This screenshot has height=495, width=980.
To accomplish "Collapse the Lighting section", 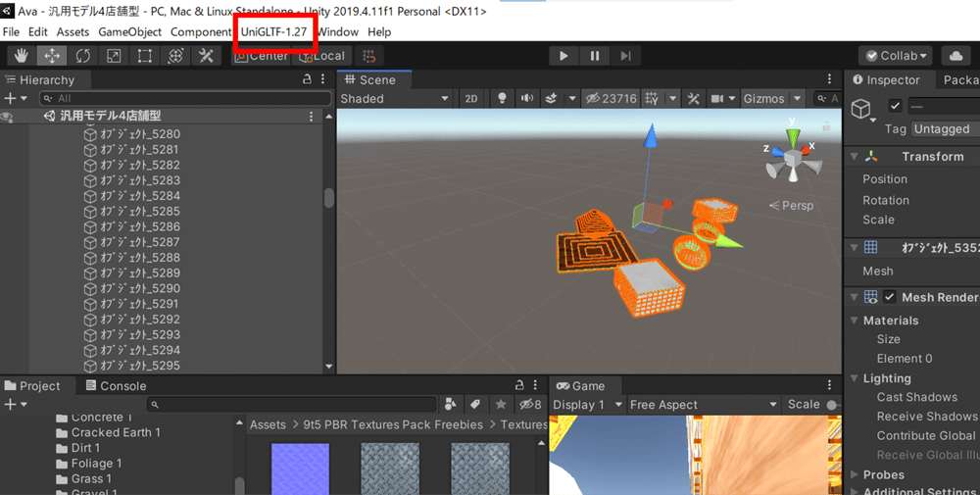I will coord(855,378).
